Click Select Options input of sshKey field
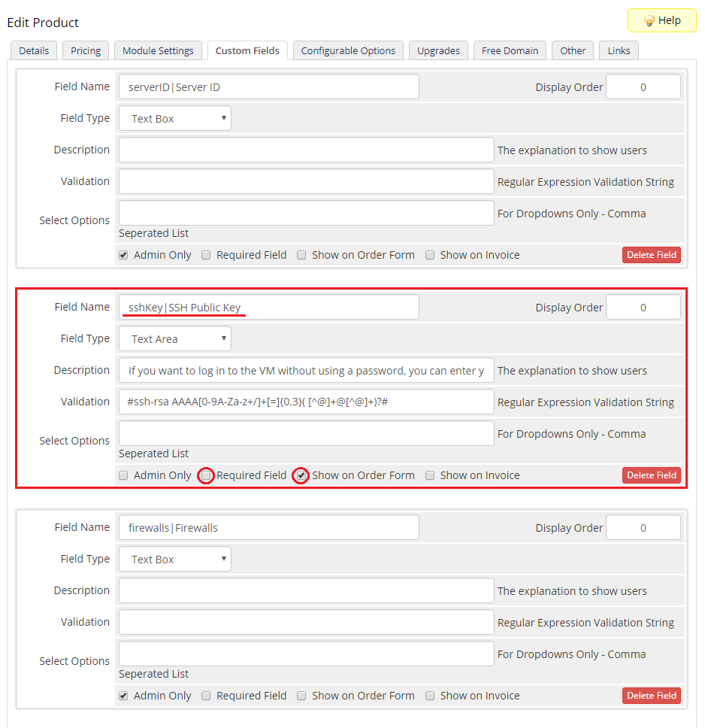Image resolution: width=705 pixels, height=728 pixels. 307,434
